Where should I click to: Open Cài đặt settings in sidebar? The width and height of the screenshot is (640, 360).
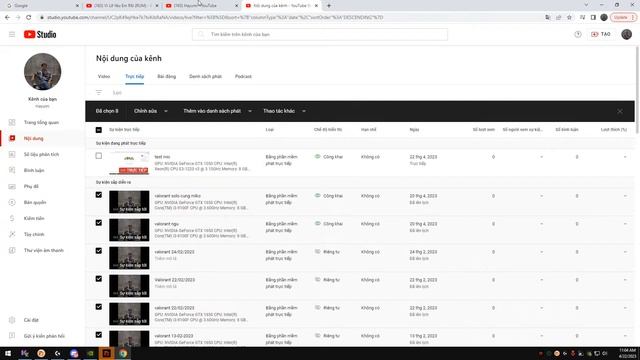coord(31,320)
